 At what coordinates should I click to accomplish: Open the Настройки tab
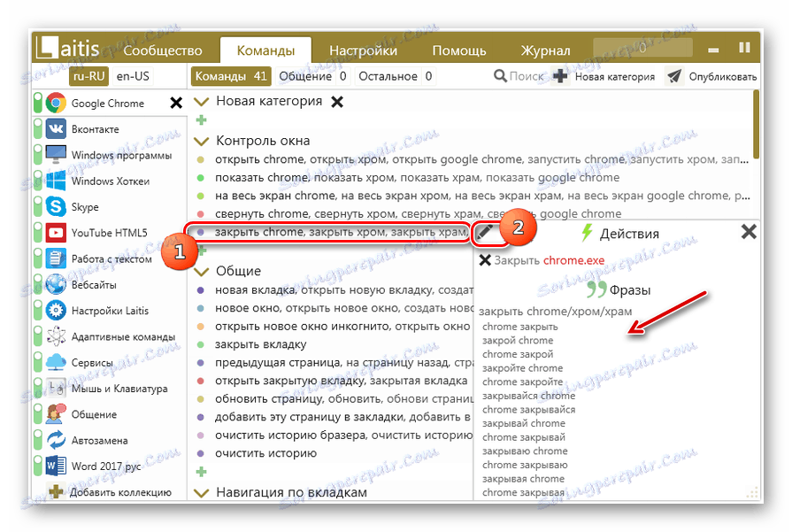click(x=363, y=50)
